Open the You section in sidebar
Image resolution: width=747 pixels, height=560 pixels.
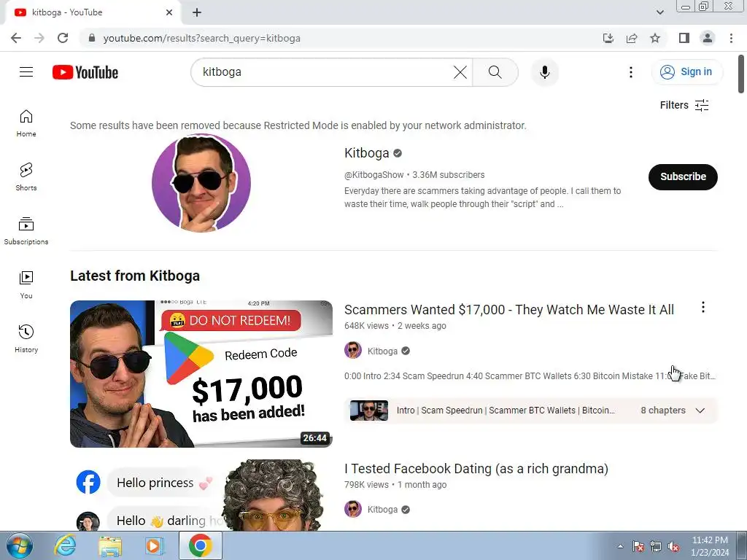coord(26,285)
